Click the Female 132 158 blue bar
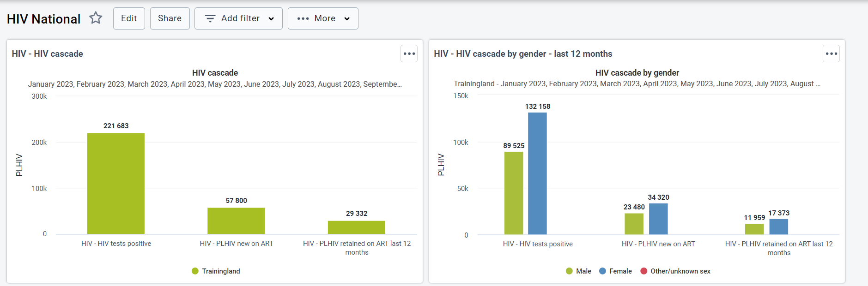The width and height of the screenshot is (868, 286). pos(537,173)
